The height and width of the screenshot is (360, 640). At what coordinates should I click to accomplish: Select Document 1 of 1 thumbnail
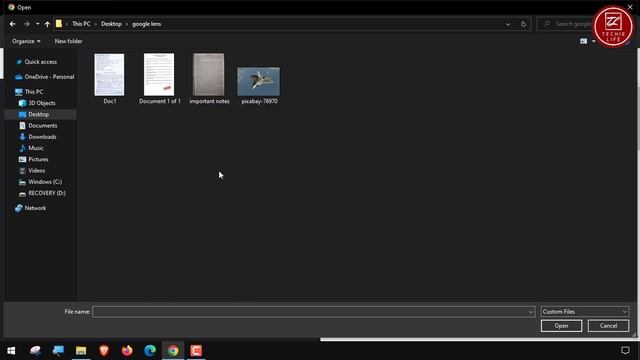click(159, 75)
